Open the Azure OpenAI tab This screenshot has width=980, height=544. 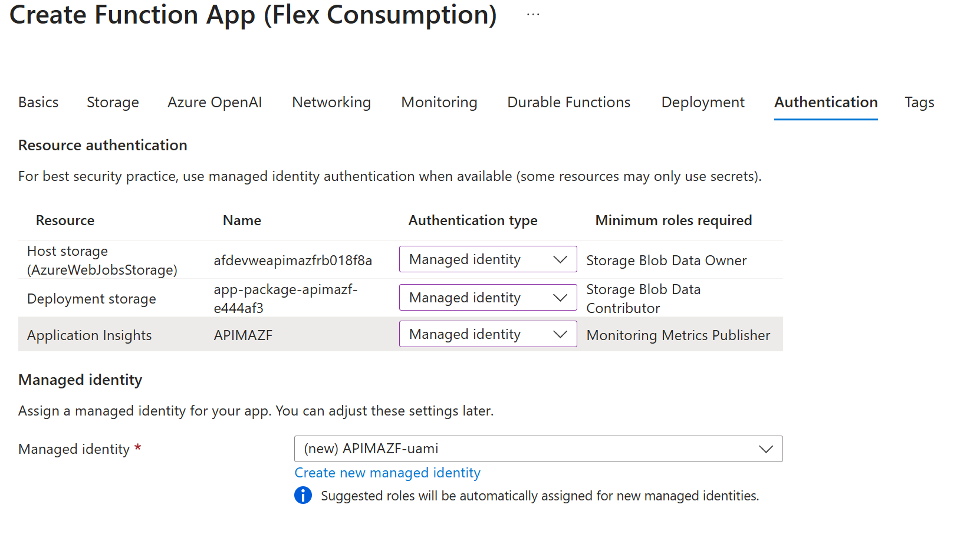tap(215, 103)
